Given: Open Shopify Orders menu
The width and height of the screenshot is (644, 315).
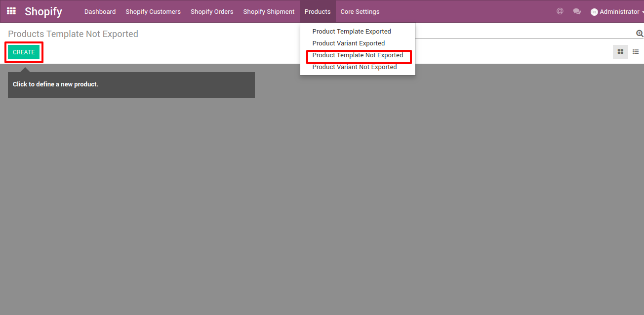Looking at the screenshot, I should [x=212, y=11].
